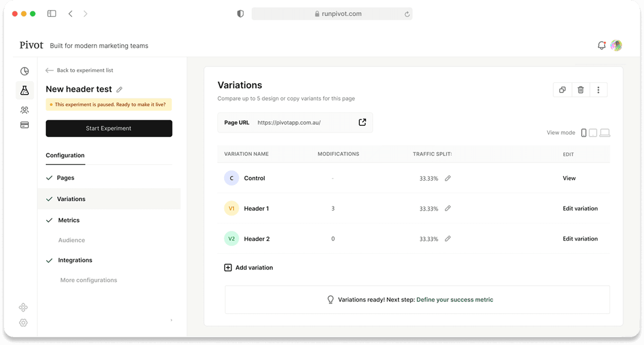Viewport: 644px width, 345px height.
Task: Expand the sidebar with bottom chevron
Action: coord(171,320)
